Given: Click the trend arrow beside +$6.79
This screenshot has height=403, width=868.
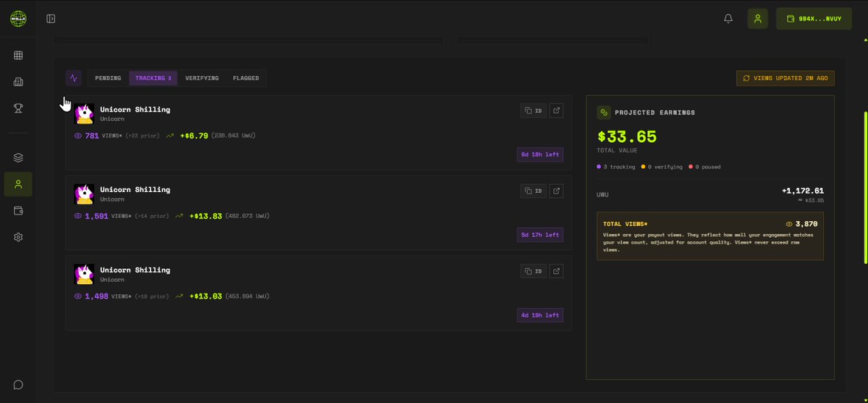Looking at the screenshot, I should (x=170, y=136).
